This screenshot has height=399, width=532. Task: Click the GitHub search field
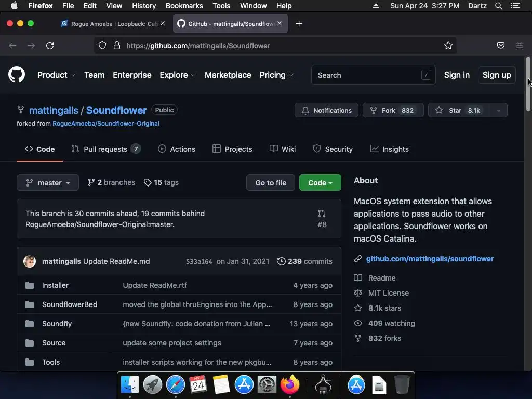point(373,75)
